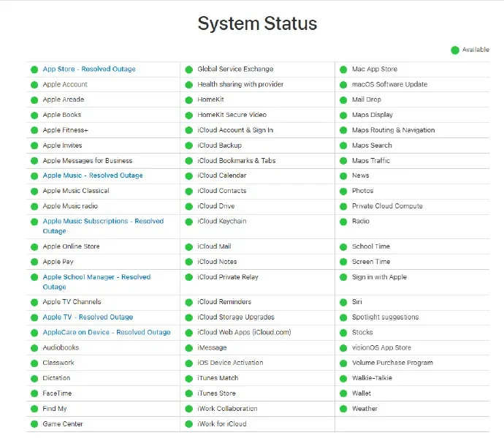Viewport: 504px width, 438px height.
Task: Select the Audiobooks entry
Action: [x=61, y=348]
